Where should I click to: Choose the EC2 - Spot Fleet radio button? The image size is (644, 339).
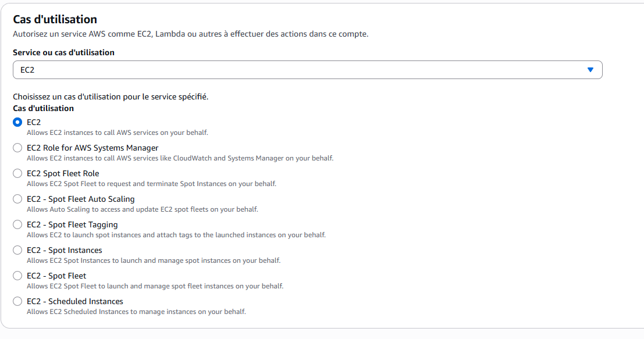click(x=17, y=276)
